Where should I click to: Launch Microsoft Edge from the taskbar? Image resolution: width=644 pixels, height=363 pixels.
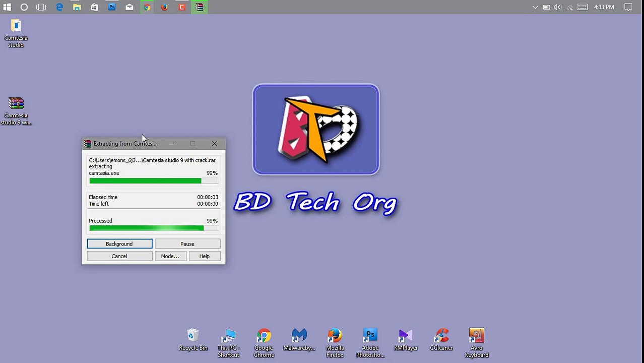click(59, 7)
